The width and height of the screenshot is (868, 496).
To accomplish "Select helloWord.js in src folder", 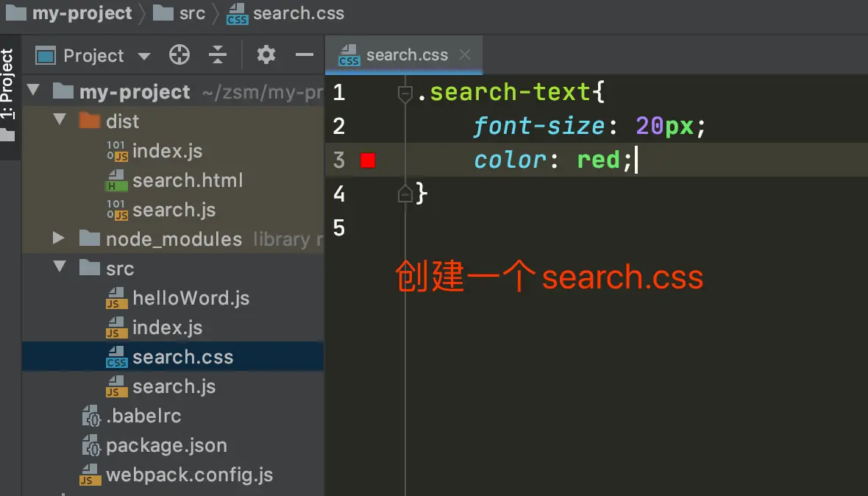I will (x=173, y=298).
